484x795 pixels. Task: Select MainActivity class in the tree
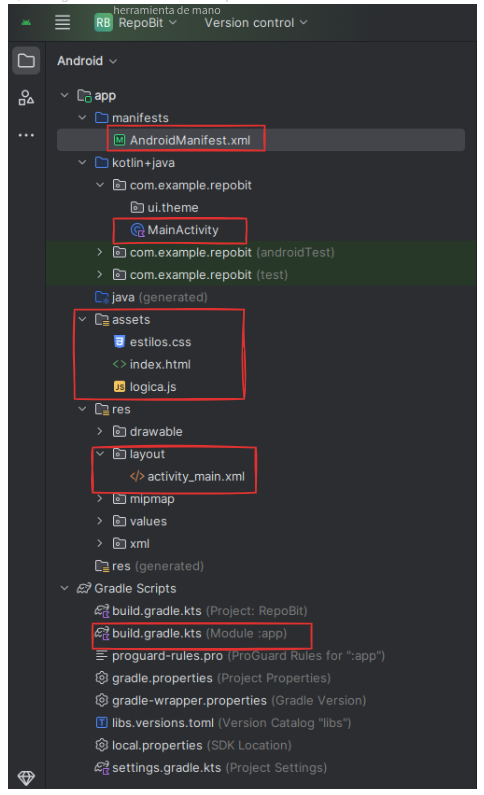point(175,230)
